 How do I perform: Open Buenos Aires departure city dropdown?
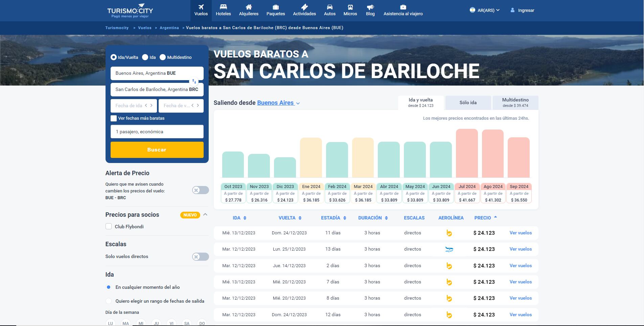coord(278,103)
